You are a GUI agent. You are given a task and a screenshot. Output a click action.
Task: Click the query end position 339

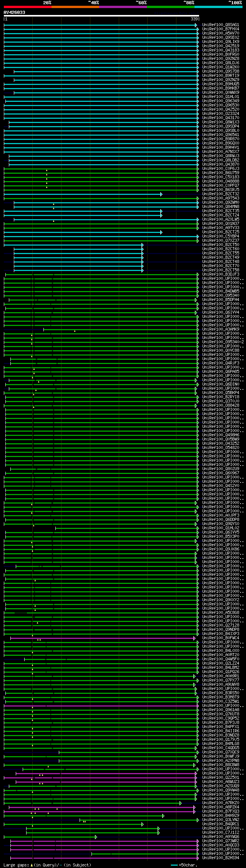point(194,19)
